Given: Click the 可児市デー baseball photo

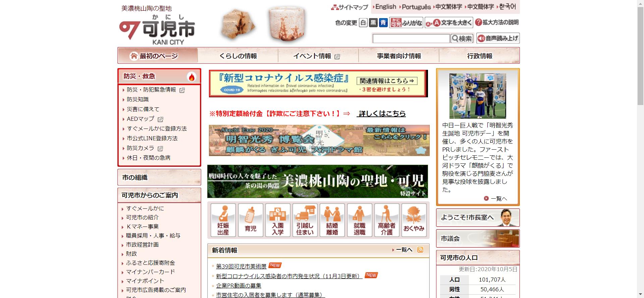Looking at the screenshot, I should [x=478, y=96].
